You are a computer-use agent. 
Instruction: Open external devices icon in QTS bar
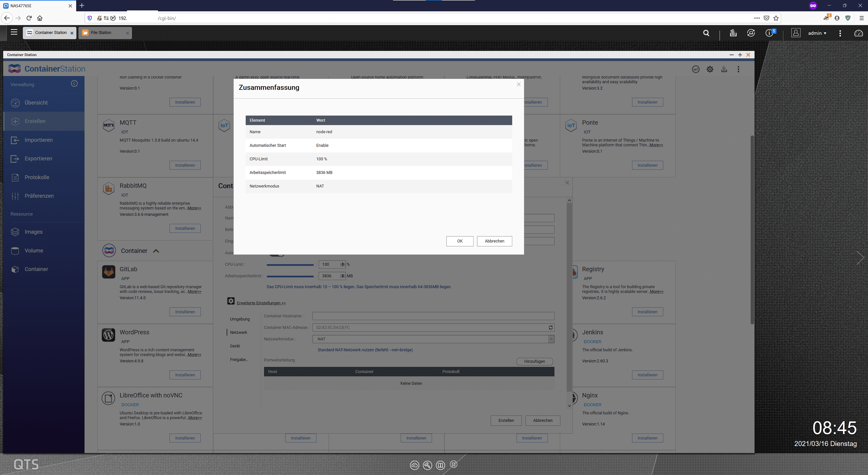751,33
